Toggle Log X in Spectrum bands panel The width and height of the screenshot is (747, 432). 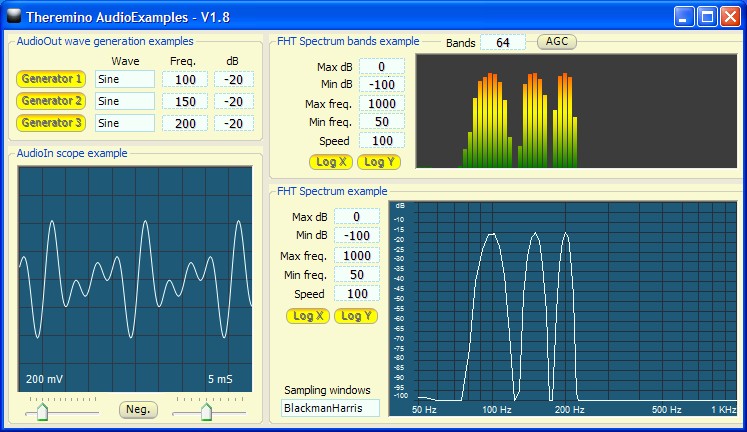(330, 162)
